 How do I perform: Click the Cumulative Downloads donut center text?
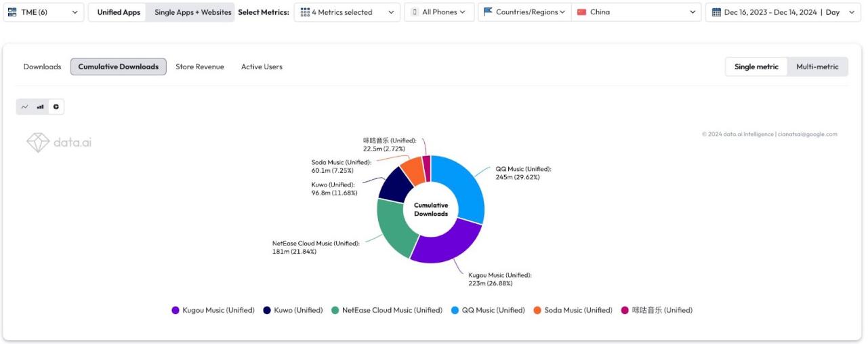tap(431, 209)
